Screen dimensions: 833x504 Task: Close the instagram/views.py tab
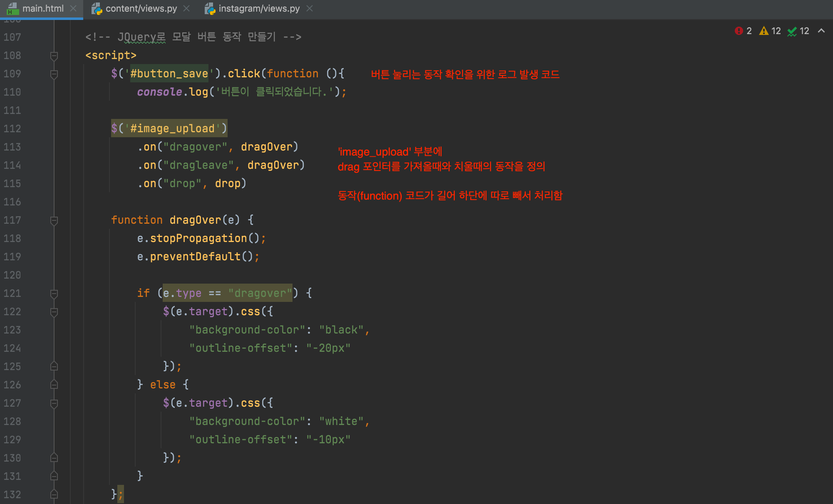click(310, 8)
